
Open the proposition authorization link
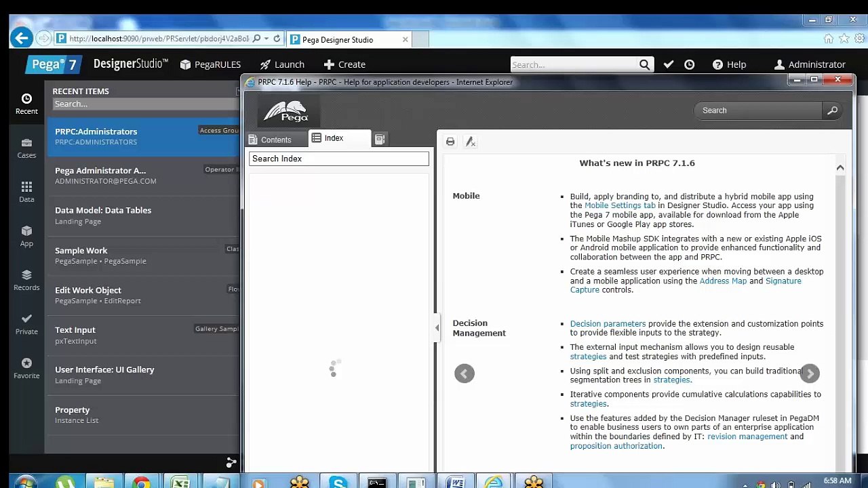(616, 446)
